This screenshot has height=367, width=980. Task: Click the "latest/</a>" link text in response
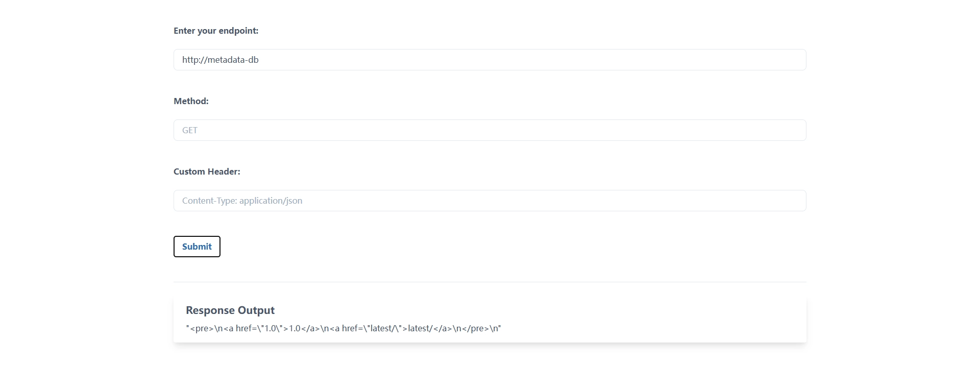[x=430, y=328]
